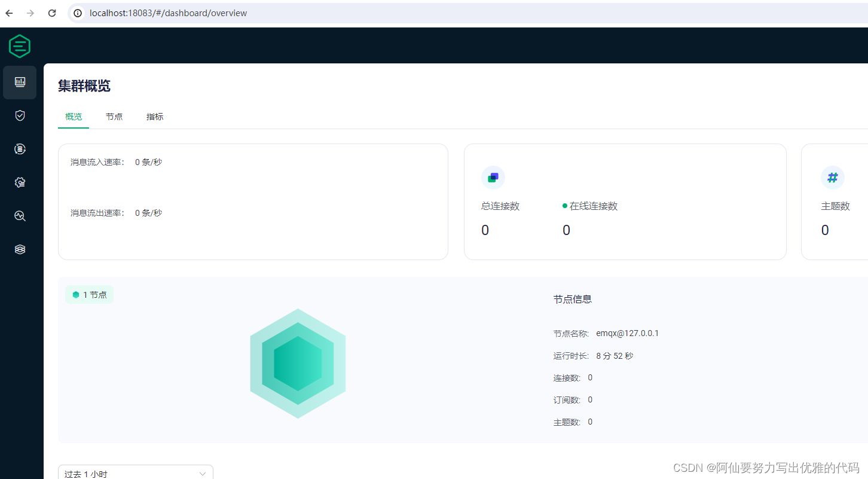Open the data management layers icon
868x479 pixels.
pos(20,249)
